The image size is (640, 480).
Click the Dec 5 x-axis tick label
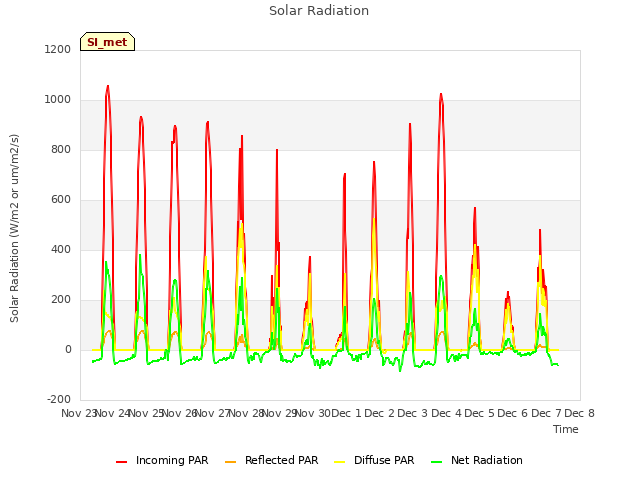coord(480,413)
